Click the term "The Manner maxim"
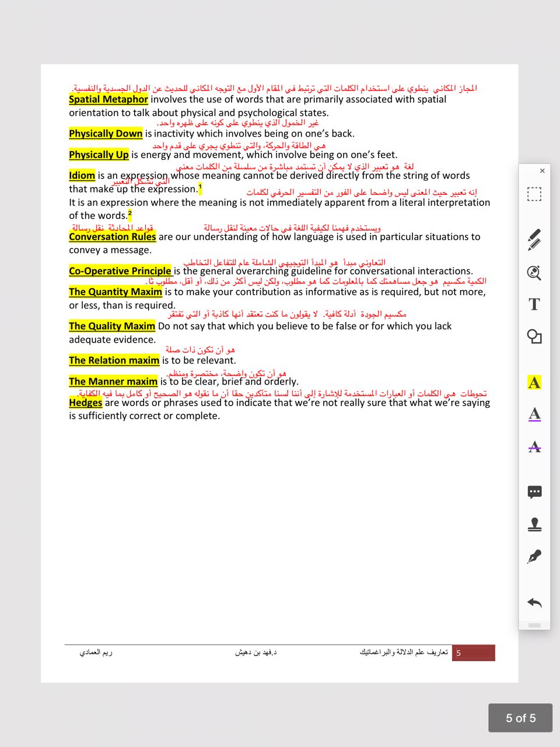Image resolution: width=560 pixels, height=747 pixels. [113, 382]
